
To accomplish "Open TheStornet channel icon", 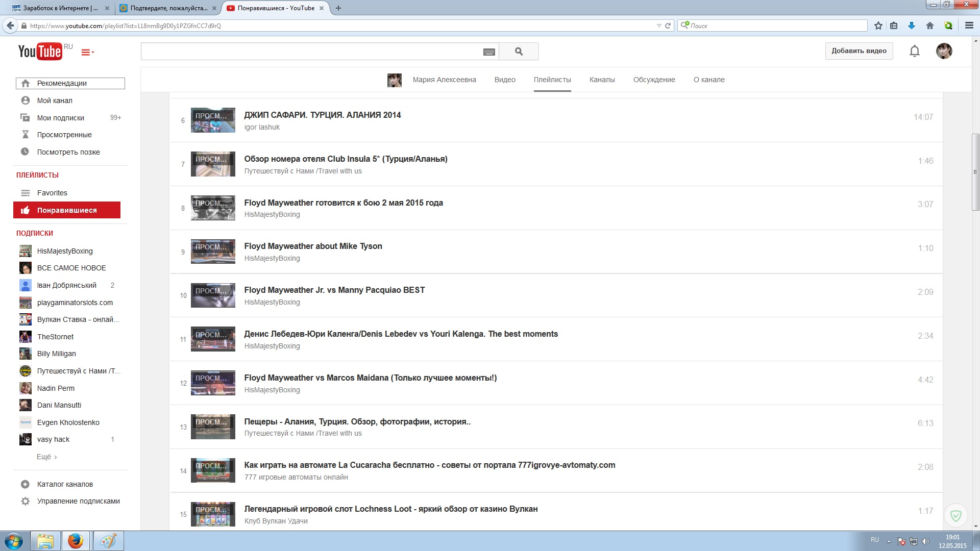I will coord(26,337).
